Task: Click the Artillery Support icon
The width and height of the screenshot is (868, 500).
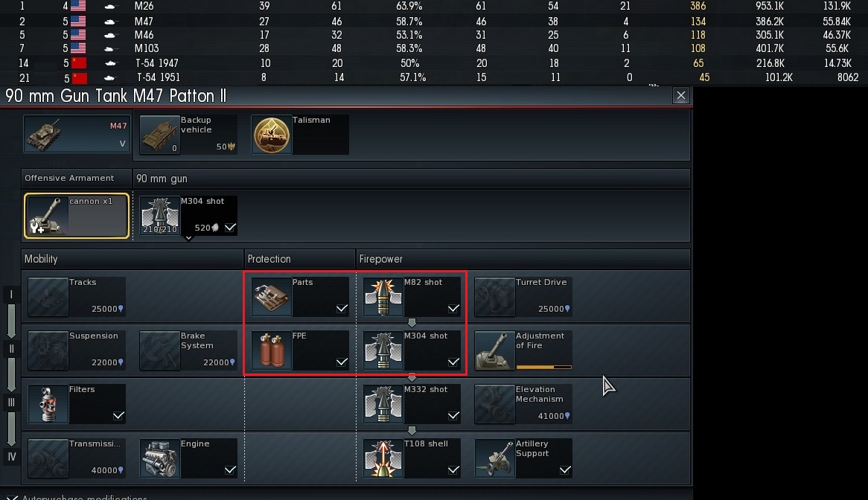Action: click(495, 458)
